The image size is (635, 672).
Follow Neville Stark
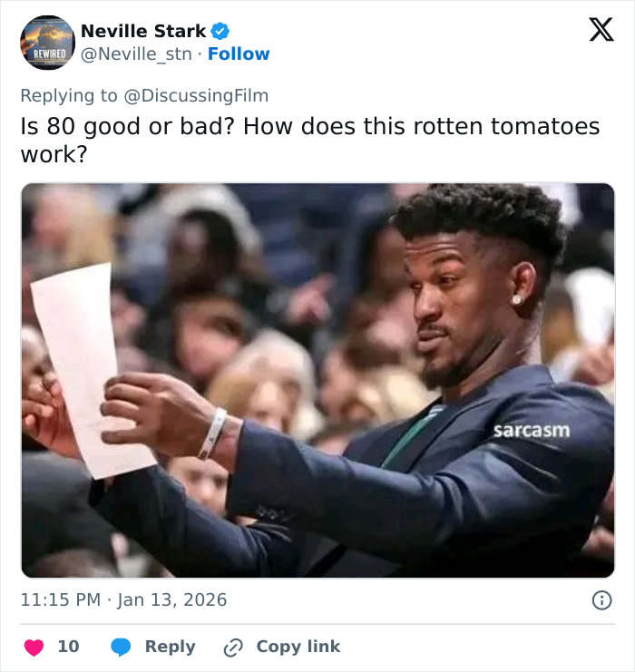point(239,54)
